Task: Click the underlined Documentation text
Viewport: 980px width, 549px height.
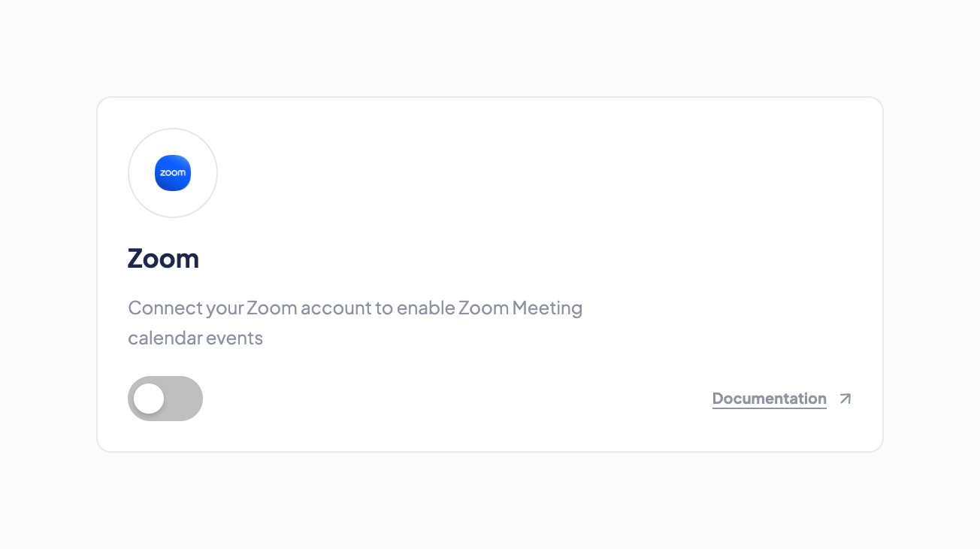Action: click(769, 399)
